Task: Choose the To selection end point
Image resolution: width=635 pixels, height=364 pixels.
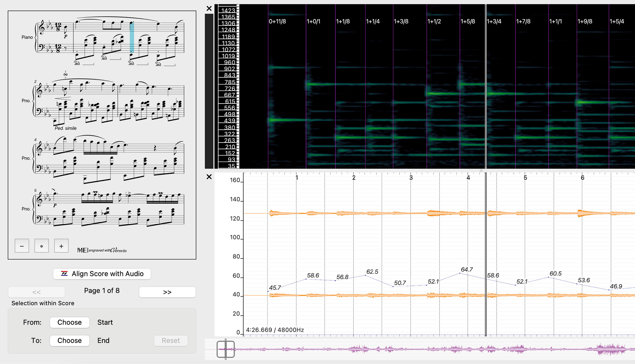Action: pos(69,341)
